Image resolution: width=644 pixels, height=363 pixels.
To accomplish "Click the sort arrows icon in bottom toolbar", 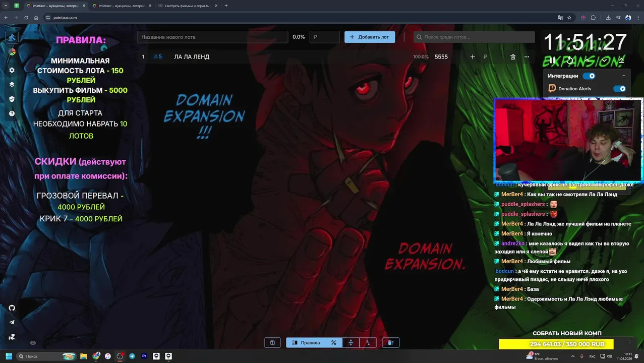I will tap(368, 343).
